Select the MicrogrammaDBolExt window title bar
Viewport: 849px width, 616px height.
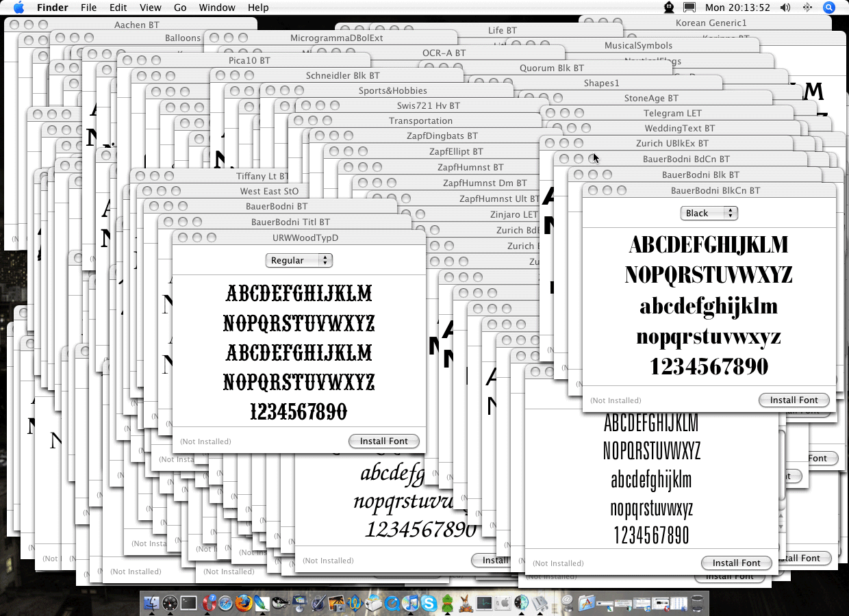tap(337, 38)
